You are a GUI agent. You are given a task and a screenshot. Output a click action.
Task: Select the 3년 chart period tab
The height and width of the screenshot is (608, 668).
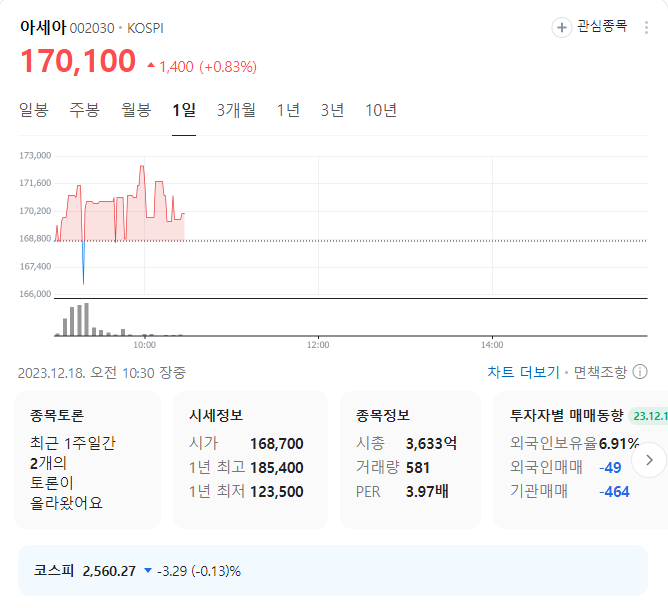332,110
